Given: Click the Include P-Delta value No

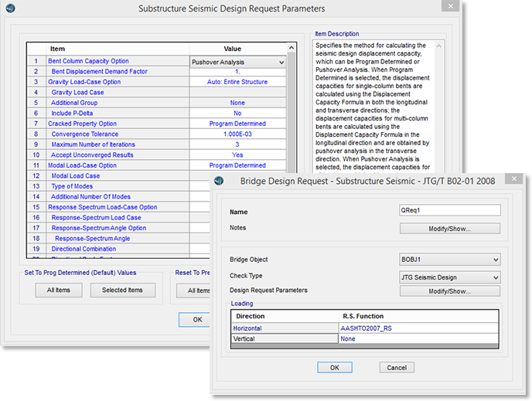Looking at the screenshot, I should [x=237, y=113].
